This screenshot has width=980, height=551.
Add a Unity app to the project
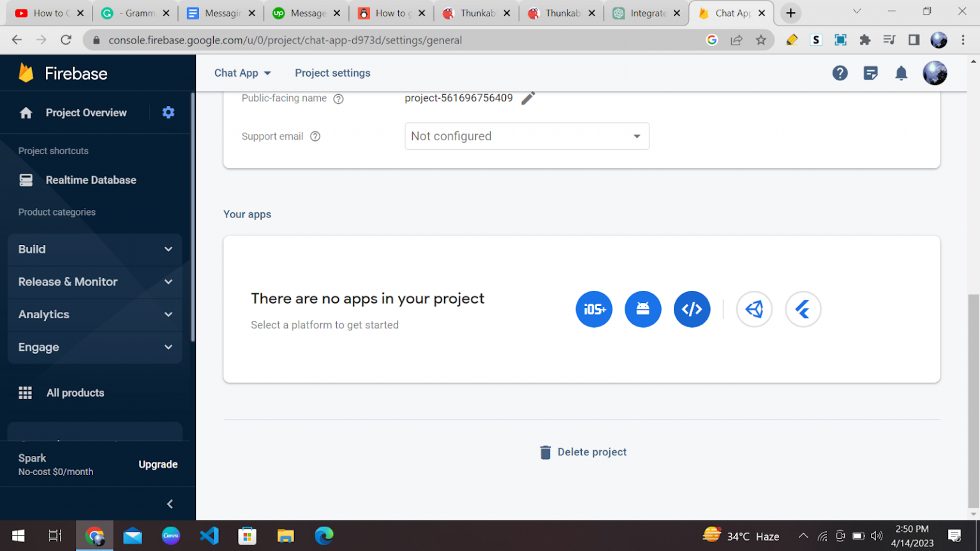coord(754,309)
